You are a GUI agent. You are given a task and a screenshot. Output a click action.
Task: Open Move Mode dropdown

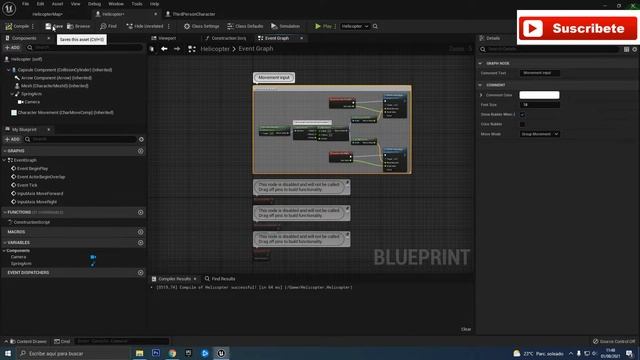point(539,134)
